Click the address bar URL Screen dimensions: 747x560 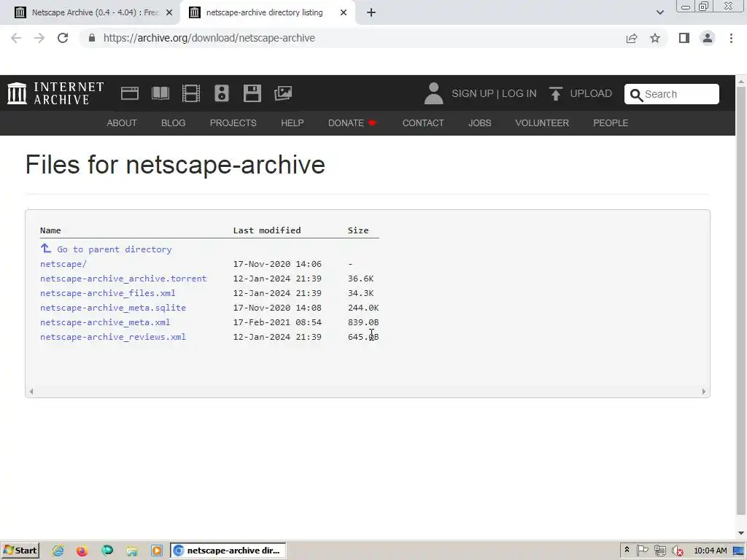click(x=209, y=38)
